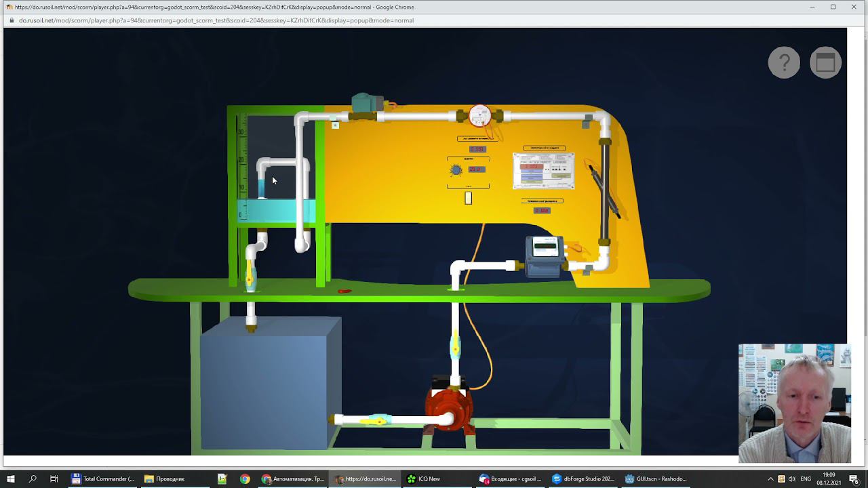Switch to the Входящие mail window

pyautogui.click(x=510, y=479)
